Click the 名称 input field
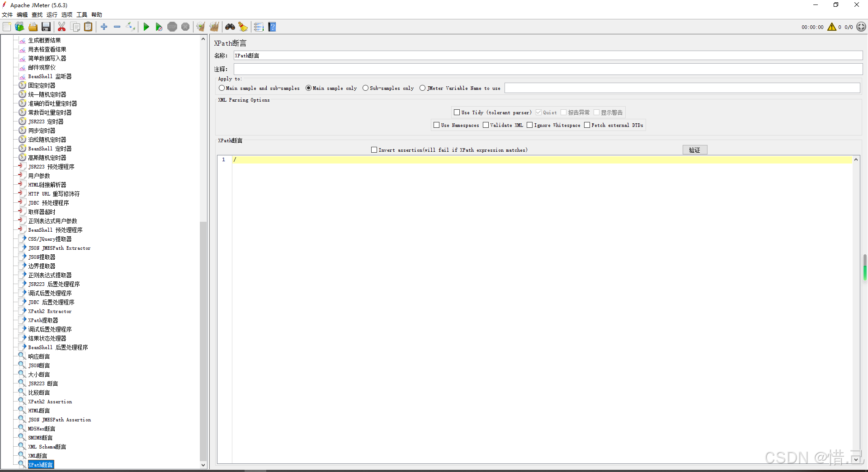868x472 pixels. (548, 56)
